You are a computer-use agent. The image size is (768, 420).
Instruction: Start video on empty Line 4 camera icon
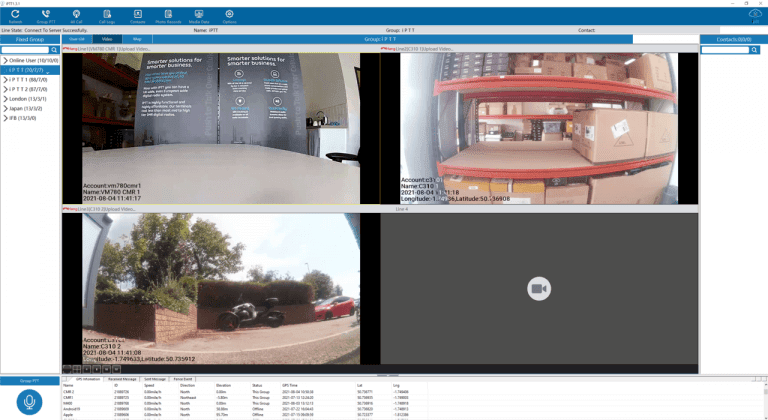click(x=539, y=289)
